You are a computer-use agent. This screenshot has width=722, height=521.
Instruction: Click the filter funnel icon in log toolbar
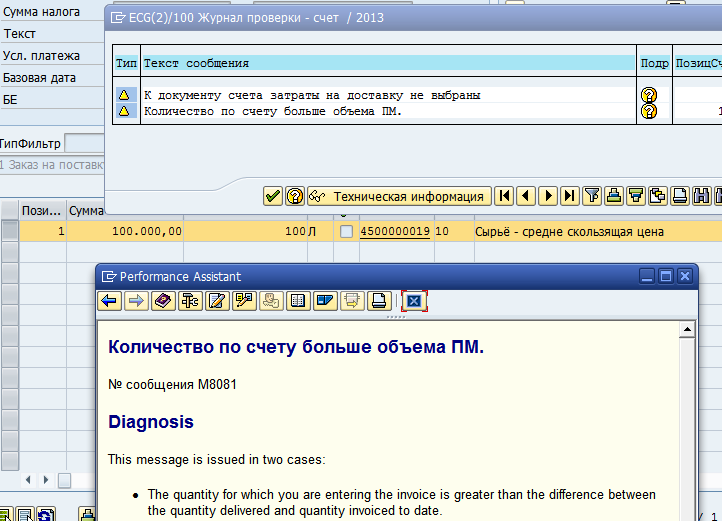(x=591, y=196)
